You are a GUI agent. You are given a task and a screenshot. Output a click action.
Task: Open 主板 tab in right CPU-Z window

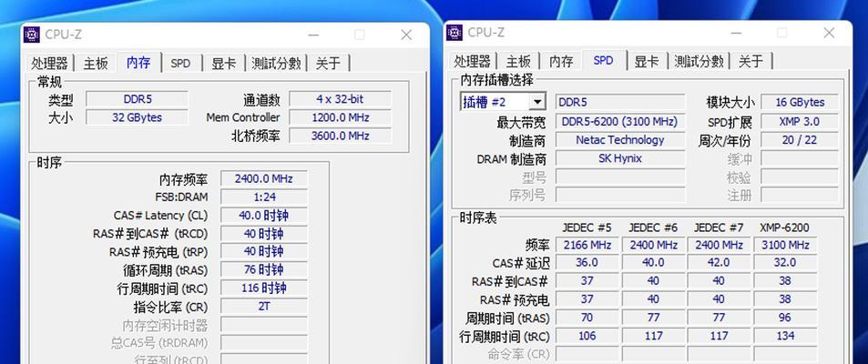click(518, 61)
